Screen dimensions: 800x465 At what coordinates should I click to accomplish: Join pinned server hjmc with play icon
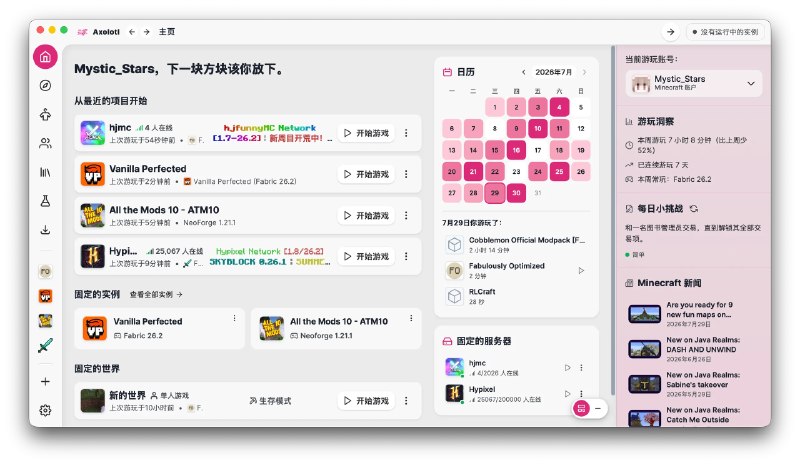567,368
